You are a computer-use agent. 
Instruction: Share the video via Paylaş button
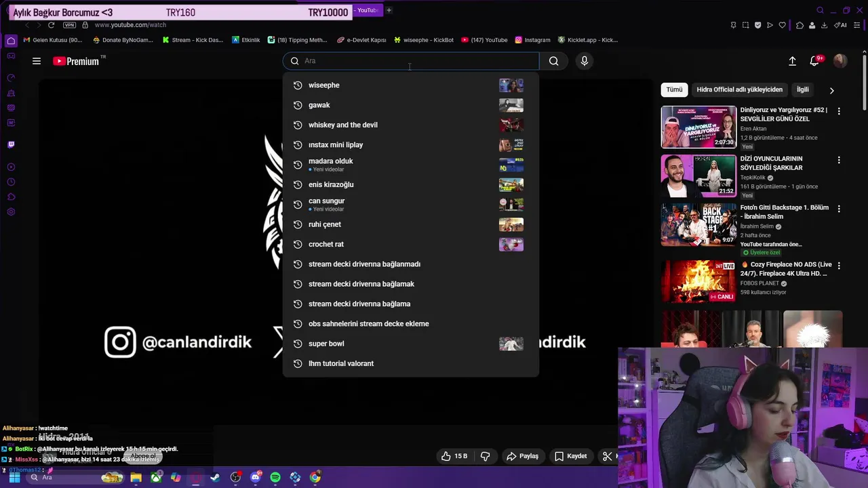(522, 456)
